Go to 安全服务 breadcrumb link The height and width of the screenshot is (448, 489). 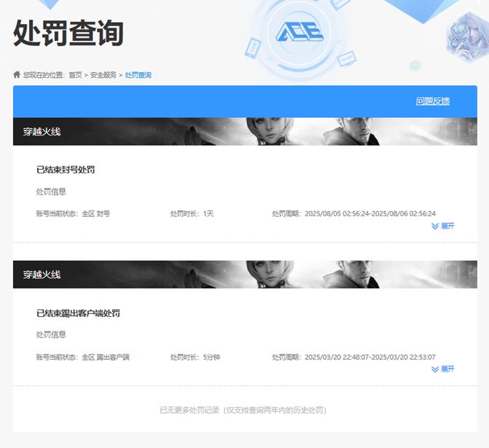103,75
